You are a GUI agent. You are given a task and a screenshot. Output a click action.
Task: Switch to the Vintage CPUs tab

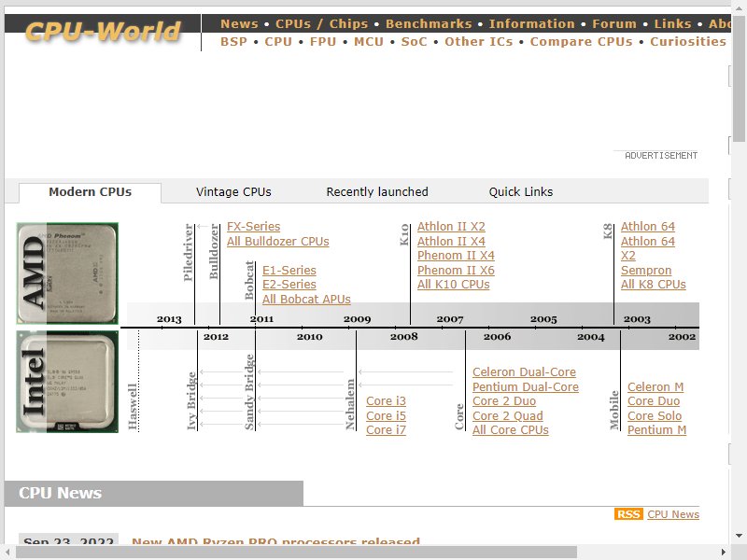[233, 192]
